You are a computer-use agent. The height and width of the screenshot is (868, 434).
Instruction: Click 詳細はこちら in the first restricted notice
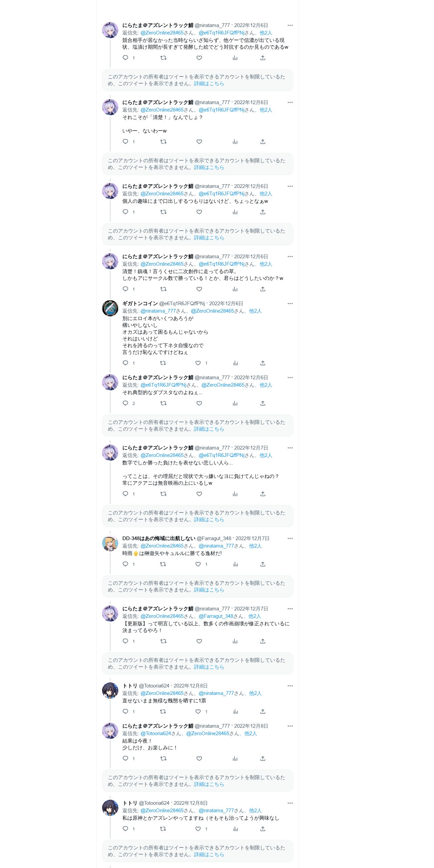coord(209,83)
